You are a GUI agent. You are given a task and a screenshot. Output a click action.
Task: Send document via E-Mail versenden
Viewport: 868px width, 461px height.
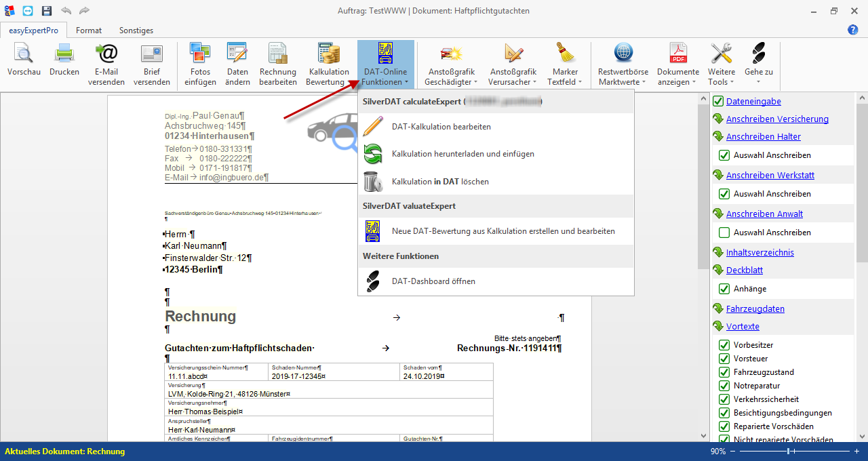[x=106, y=64]
